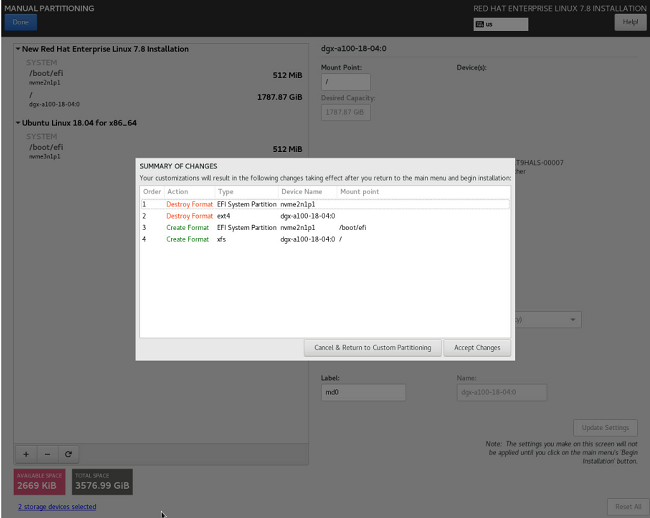650x518 pixels.
Task: Sort by the Device Name column header
Action: click(x=302, y=190)
